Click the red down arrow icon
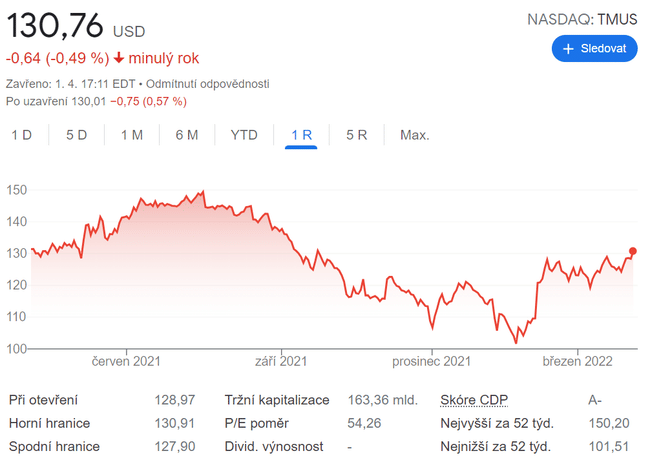Viewport: 650px width, 462px height. [x=119, y=59]
